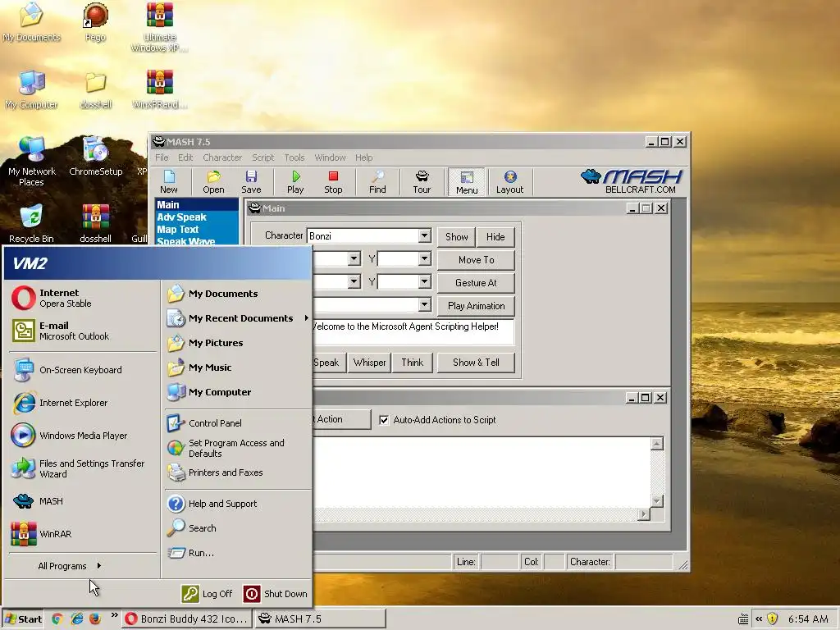Open Search from Start menu
840x630 pixels.
point(238,528)
